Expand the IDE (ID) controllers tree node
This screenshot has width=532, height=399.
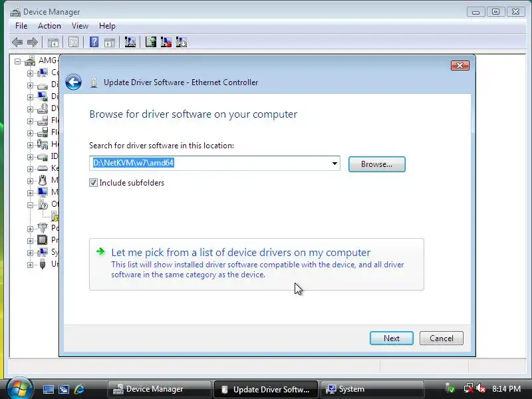30,157
